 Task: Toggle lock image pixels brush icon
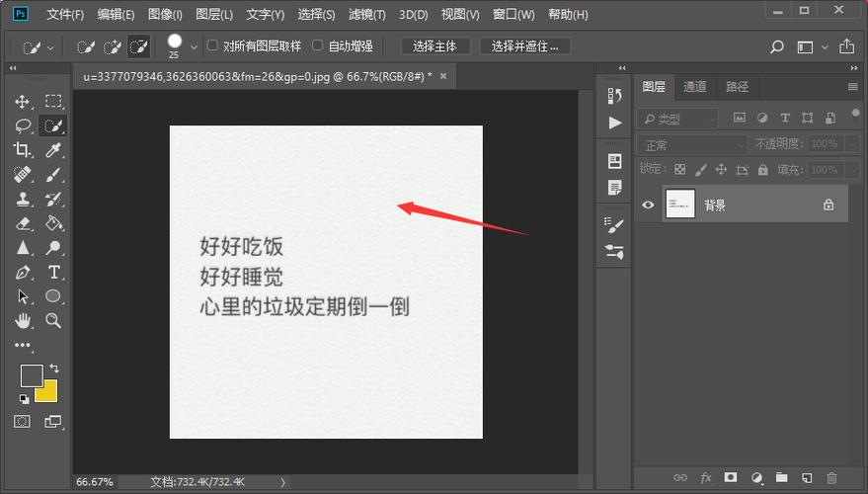click(x=701, y=170)
